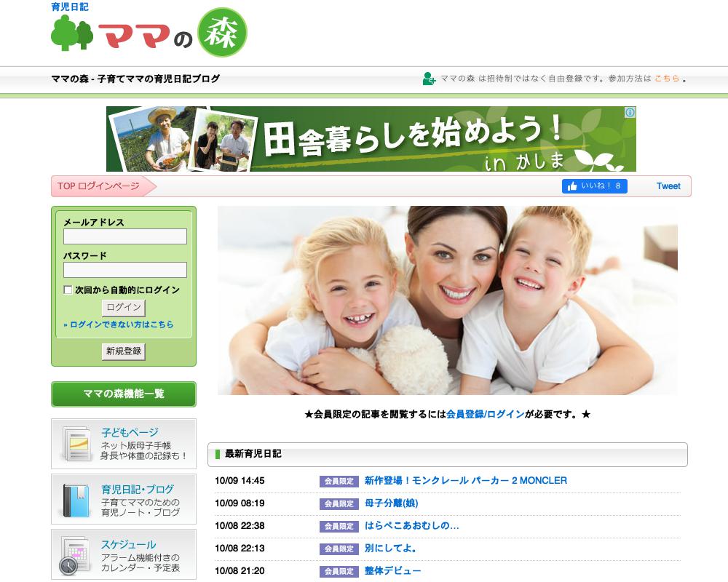This screenshot has height=582, width=728.
Task: Open the スケジュール calendar clock icon
Action: point(76,556)
